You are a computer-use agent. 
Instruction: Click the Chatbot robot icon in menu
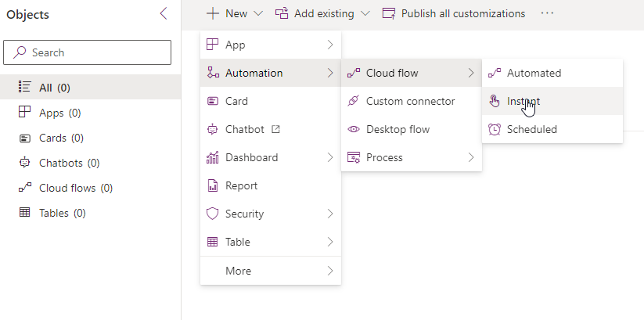[x=212, y=129]
